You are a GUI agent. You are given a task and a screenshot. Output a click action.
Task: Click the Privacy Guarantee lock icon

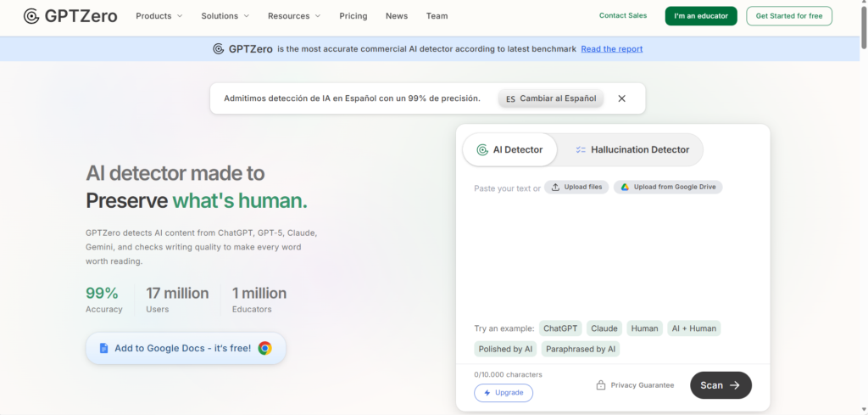601,385
